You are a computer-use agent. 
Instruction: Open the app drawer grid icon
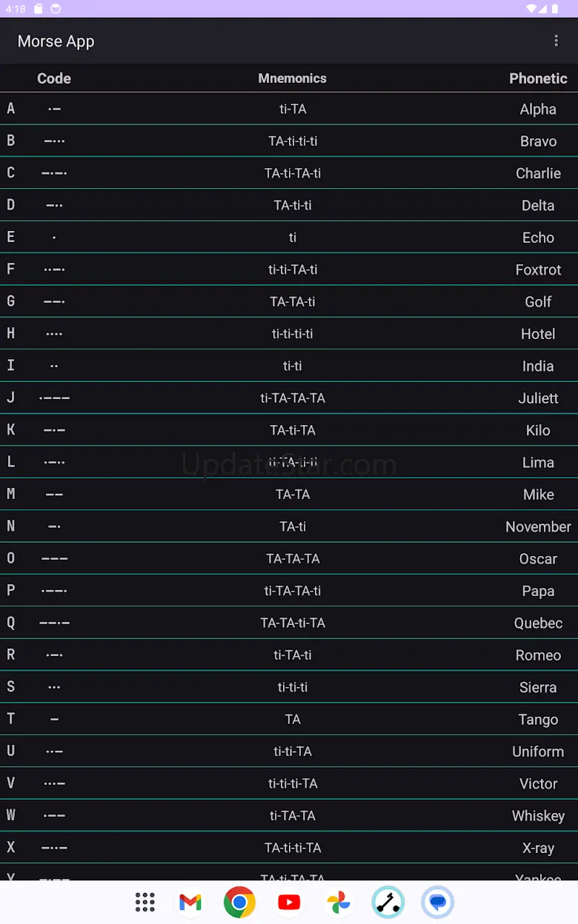coord(145,902)
